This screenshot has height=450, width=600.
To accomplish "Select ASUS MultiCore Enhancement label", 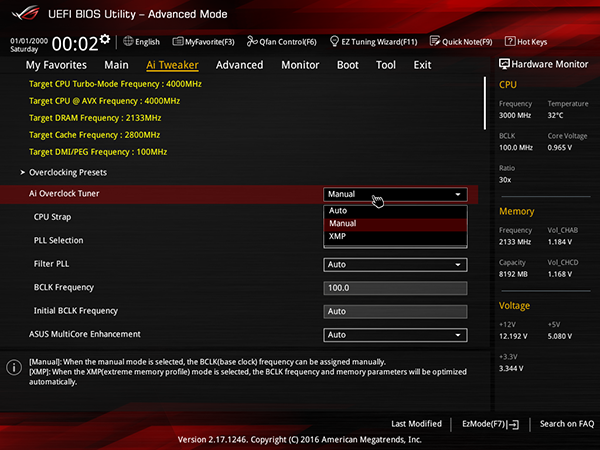I will (x=85, y=334).
